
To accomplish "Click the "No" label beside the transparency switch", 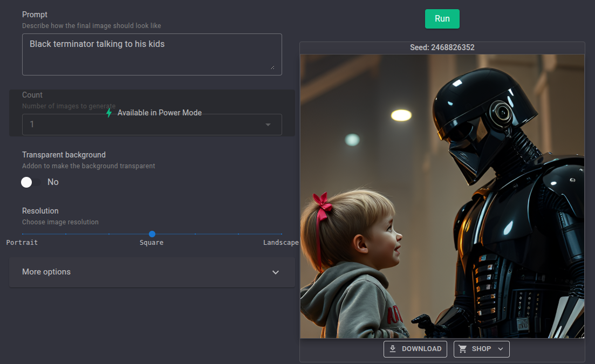I will pyautogui.click(x=53, y=182).
